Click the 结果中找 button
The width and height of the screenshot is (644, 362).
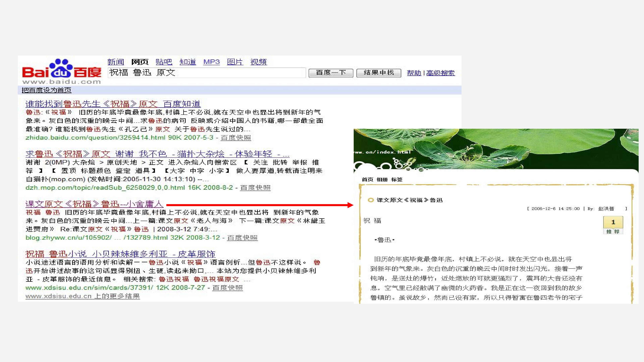379,73
